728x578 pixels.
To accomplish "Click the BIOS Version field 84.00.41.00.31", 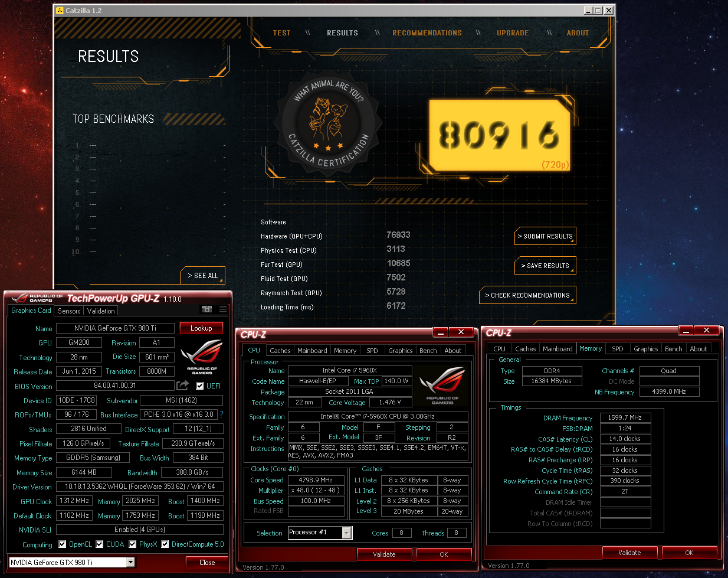I will [115, 386].
